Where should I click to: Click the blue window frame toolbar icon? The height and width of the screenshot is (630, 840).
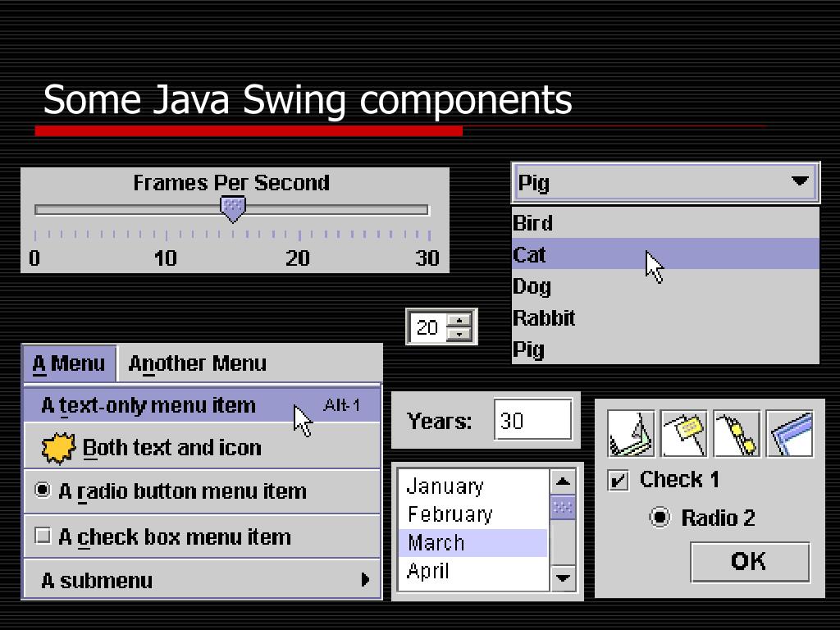tap(790, 434)
